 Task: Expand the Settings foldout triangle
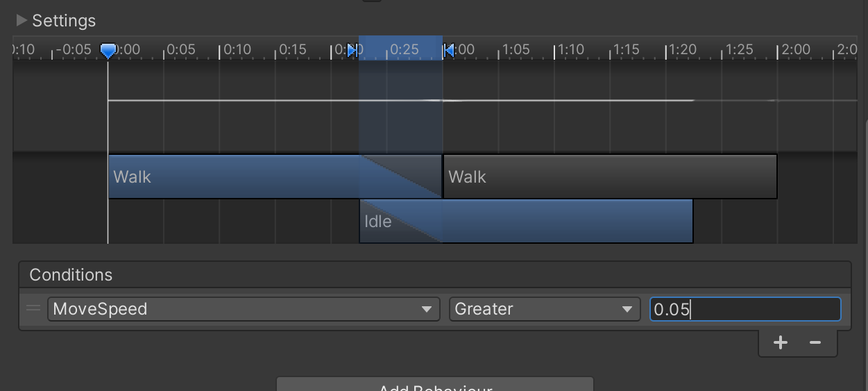pos(22,20)
